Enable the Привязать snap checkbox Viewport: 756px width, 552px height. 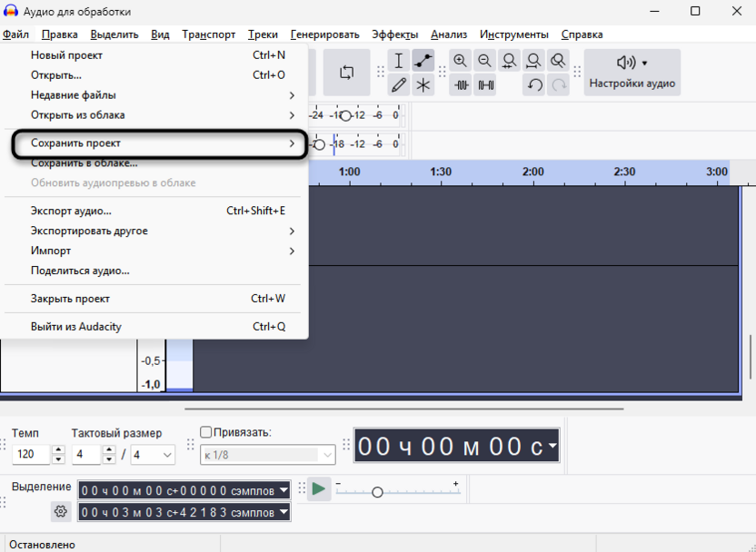[206, 432]
